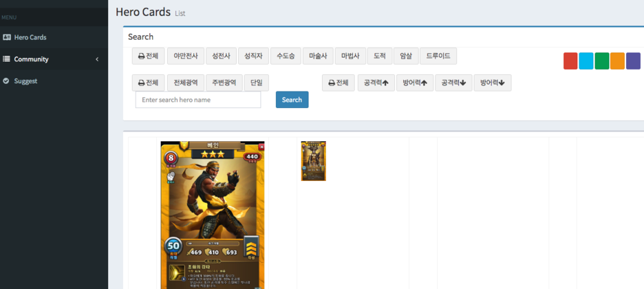Screen dimensions: 644x289
Task: Select the light blue color filter swatch
Action: (586, 61)
